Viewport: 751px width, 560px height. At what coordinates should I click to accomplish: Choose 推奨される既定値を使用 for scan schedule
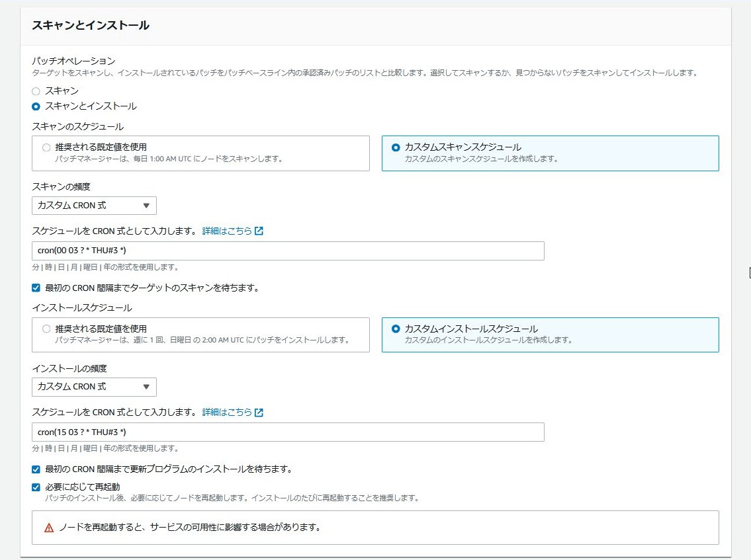point(46,147)
